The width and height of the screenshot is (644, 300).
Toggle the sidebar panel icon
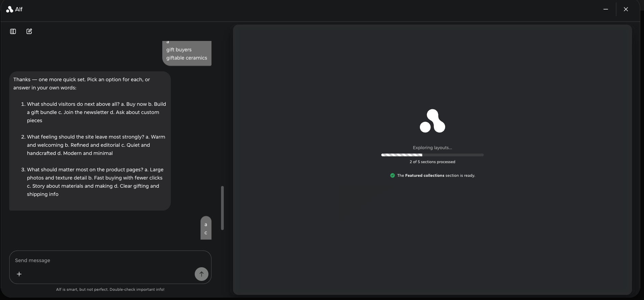(13, 31)
